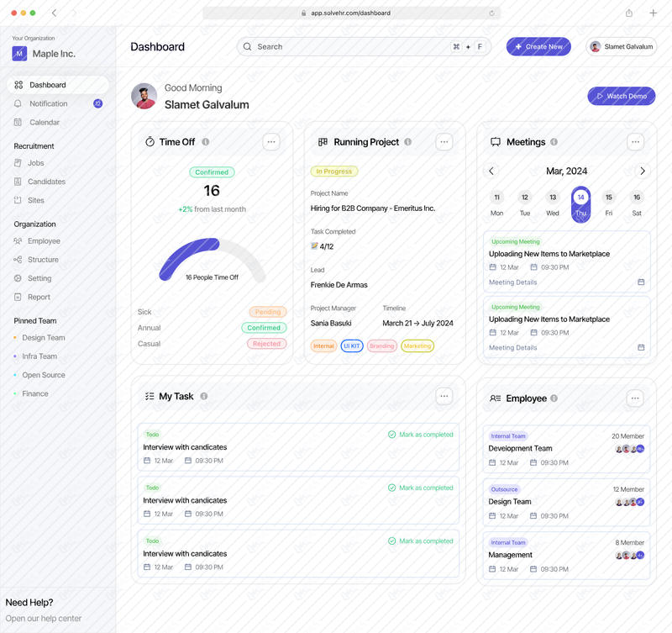Click the info icon next to Running Project
The image size is (672, 633).
click(x=408, y=142)
